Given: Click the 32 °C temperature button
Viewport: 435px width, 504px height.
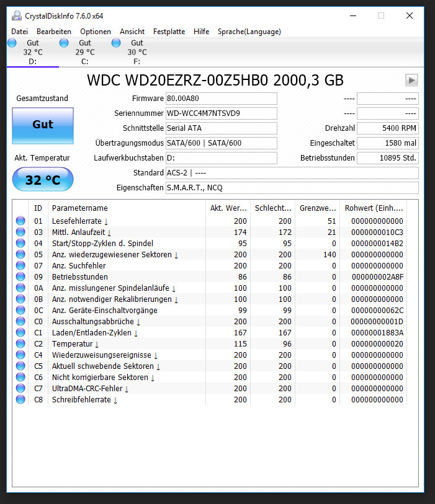Looking at the screenshot, I should 43,179.
